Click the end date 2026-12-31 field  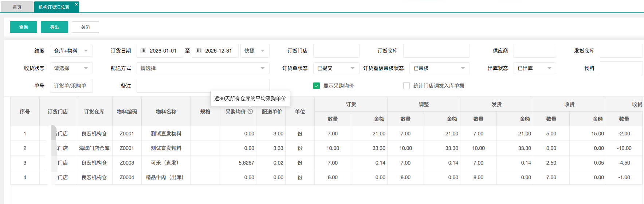pos(215,51)
